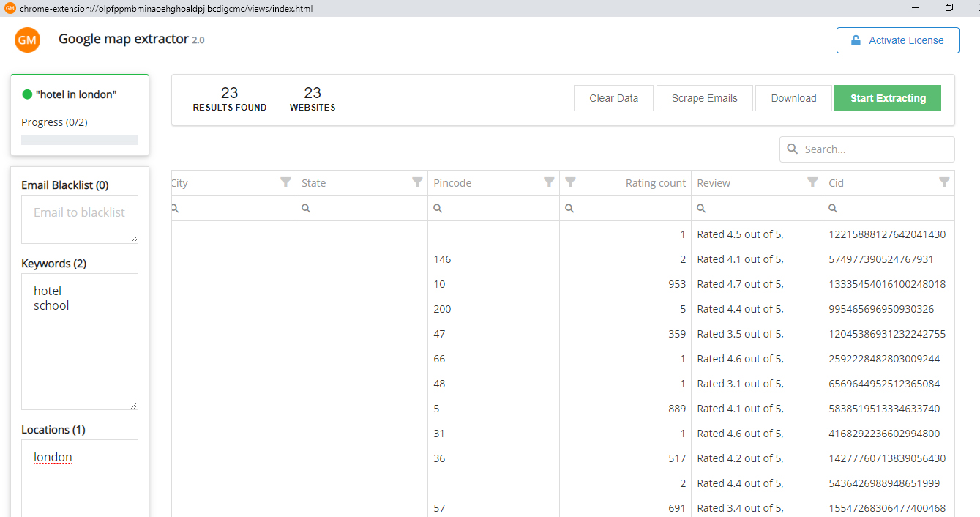The image size is (980, 517).
Task: Select Cid cell 15547268306477400468
Action: [x=887, y=508]
